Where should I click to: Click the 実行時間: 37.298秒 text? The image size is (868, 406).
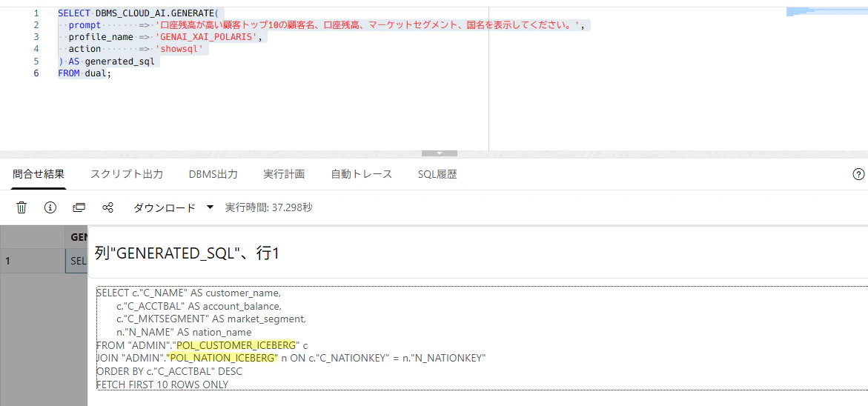268,208
